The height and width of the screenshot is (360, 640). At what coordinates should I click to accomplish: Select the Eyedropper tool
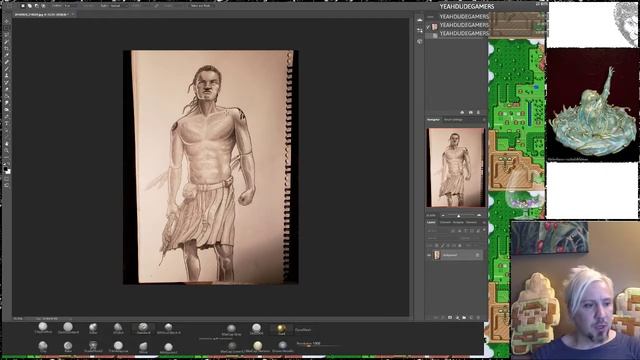(6, 55)
